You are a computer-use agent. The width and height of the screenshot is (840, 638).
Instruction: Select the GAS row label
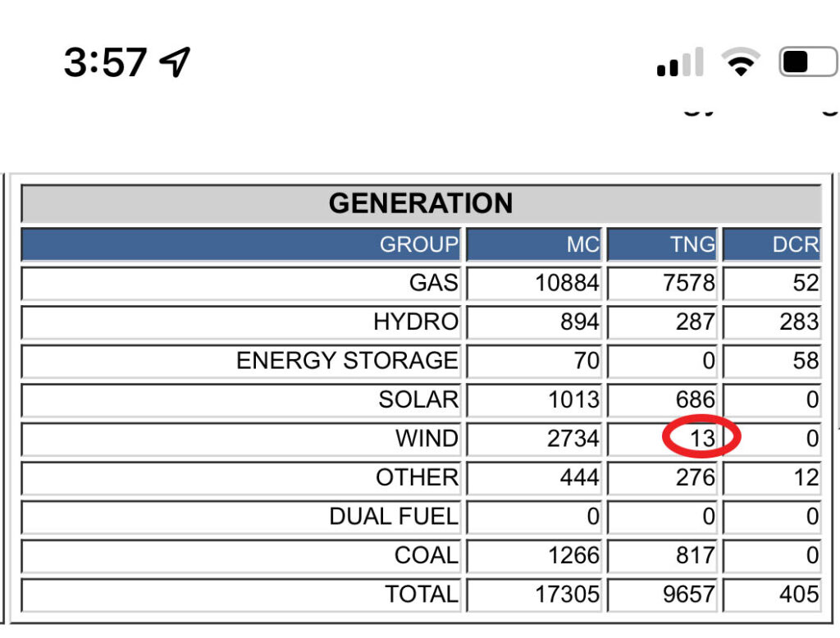click(433, 283)
